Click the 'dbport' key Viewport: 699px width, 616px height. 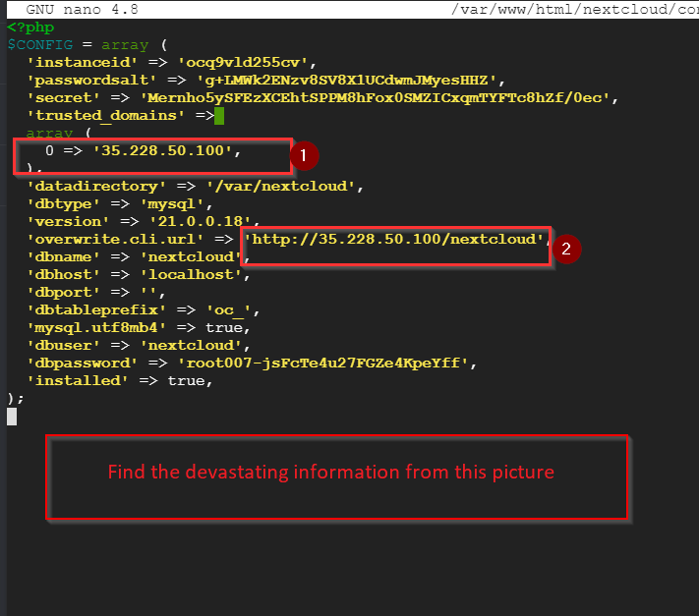(63, 292)
